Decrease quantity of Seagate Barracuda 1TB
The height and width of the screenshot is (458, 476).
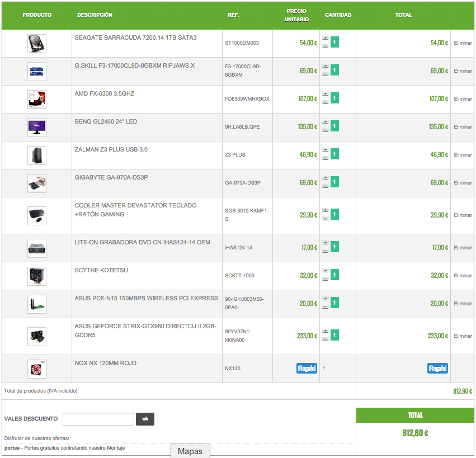pos(325,46)
